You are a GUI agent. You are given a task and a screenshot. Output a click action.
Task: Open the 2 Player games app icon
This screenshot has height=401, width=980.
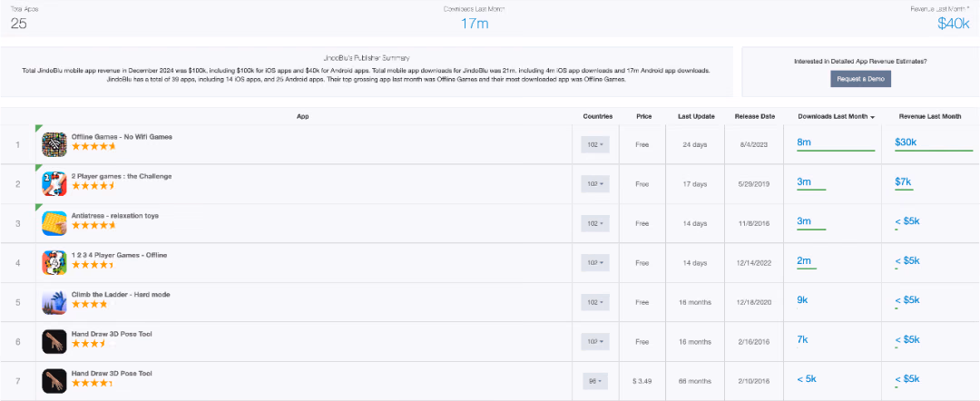[x=54, y=183]
